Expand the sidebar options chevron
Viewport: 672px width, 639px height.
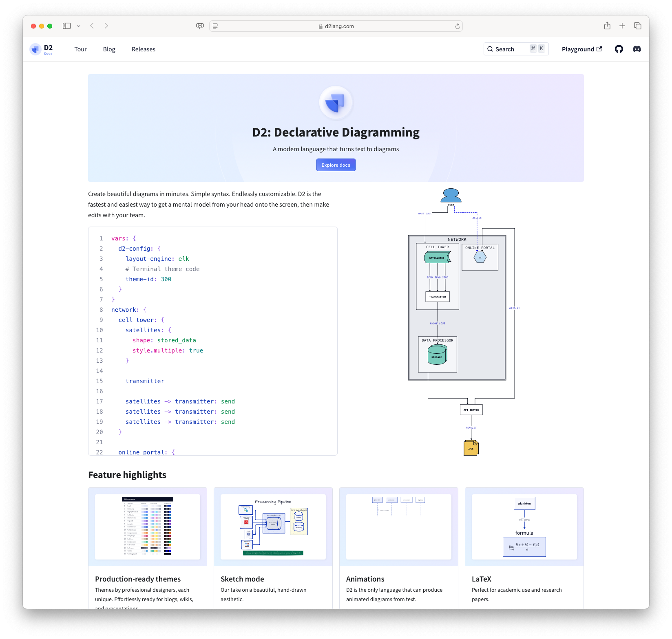coord(79,26)
